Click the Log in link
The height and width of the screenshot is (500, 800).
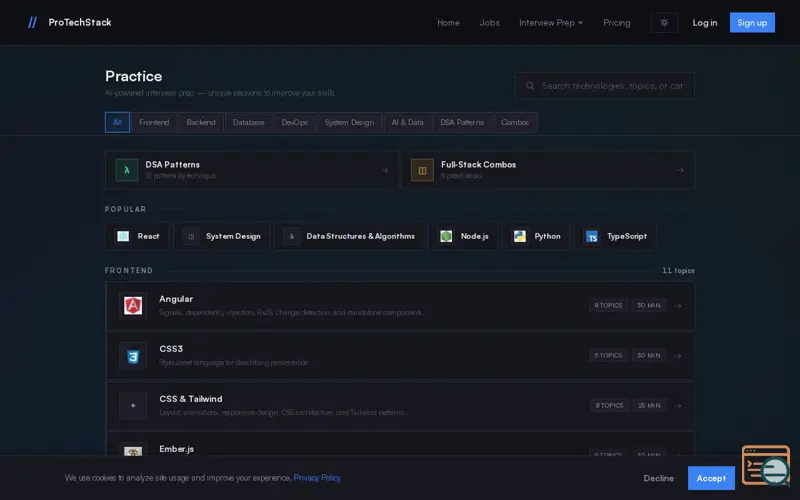pyautogui.click(x=705, y=22)
